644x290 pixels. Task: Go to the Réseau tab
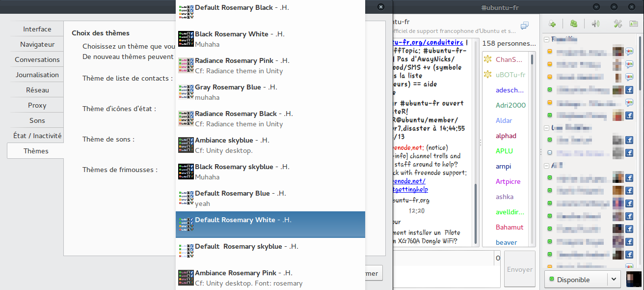[x=37, y=90]
